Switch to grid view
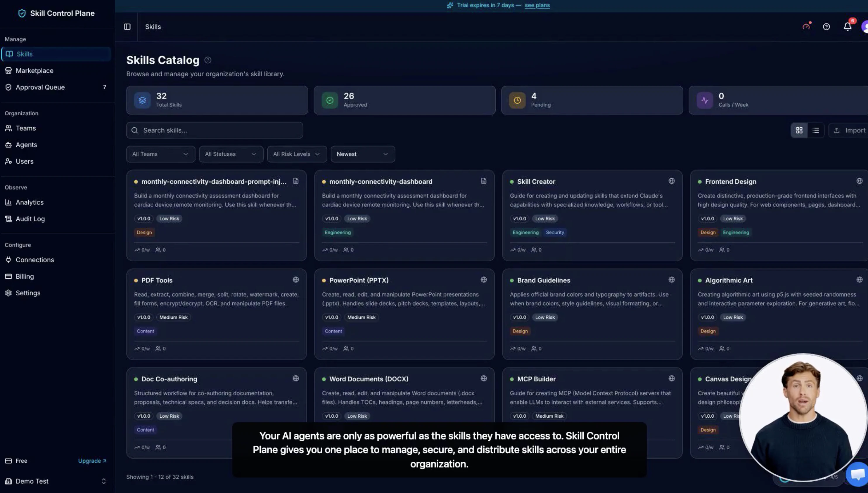The width and height of the screenshot is (868, 493). [x=799, y=130]
